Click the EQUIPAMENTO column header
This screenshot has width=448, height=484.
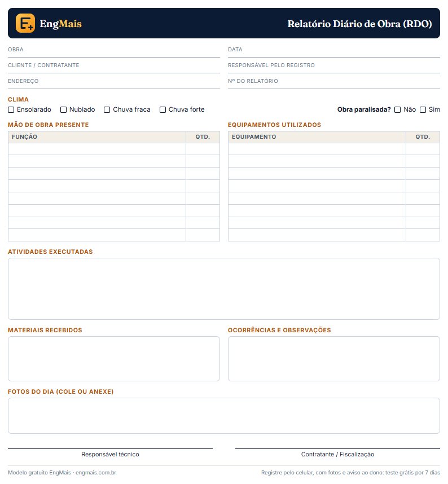317,137
